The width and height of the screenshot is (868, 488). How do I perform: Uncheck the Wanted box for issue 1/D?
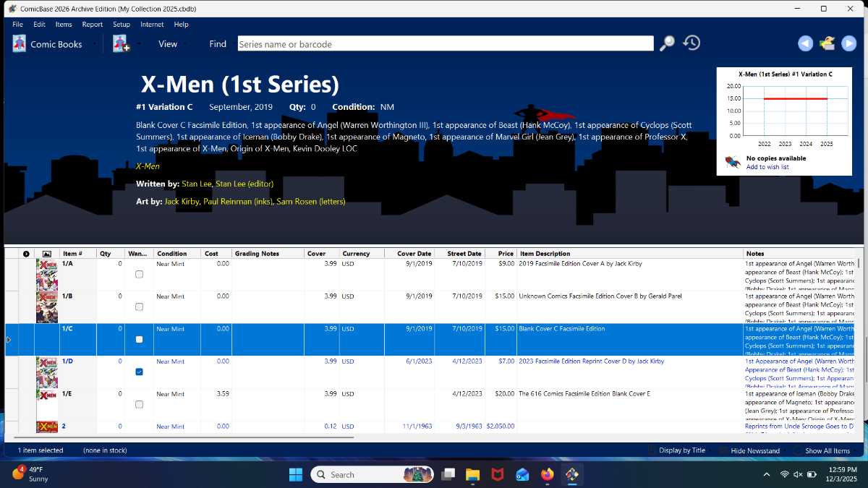point(139,372)
